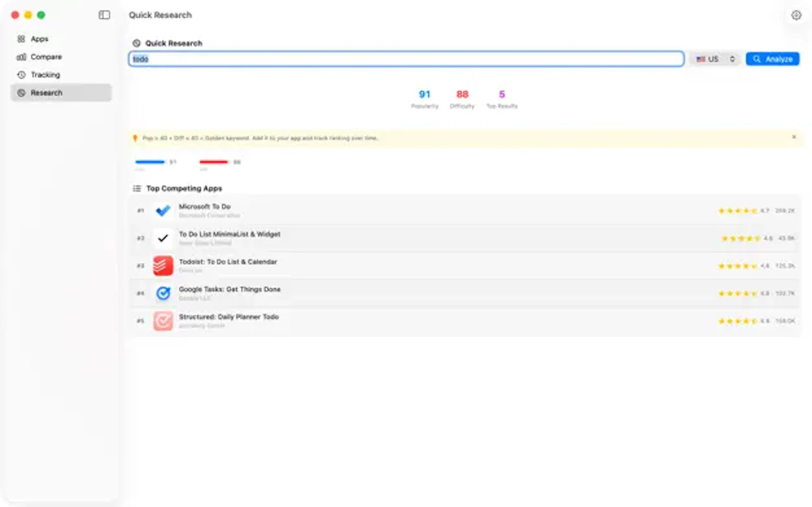Click the Compare bar-chart icon
The image size is (812, 507).
tap(21, 57)
